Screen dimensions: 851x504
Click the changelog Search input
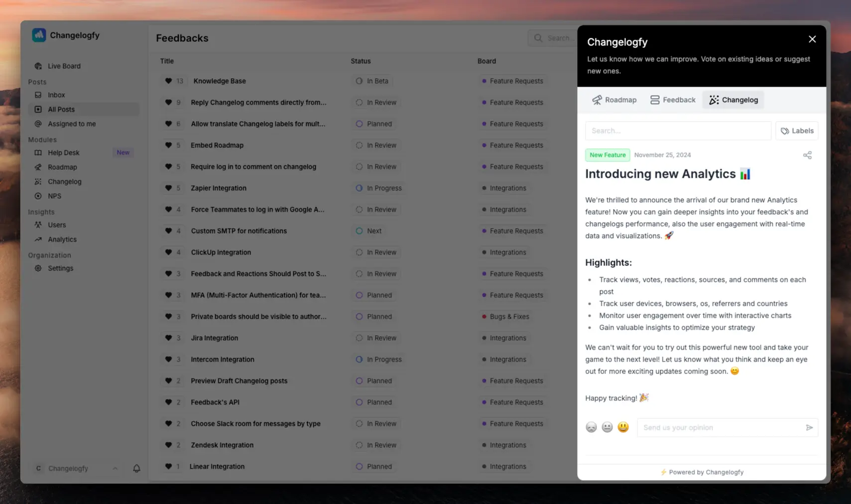(678, 130)
